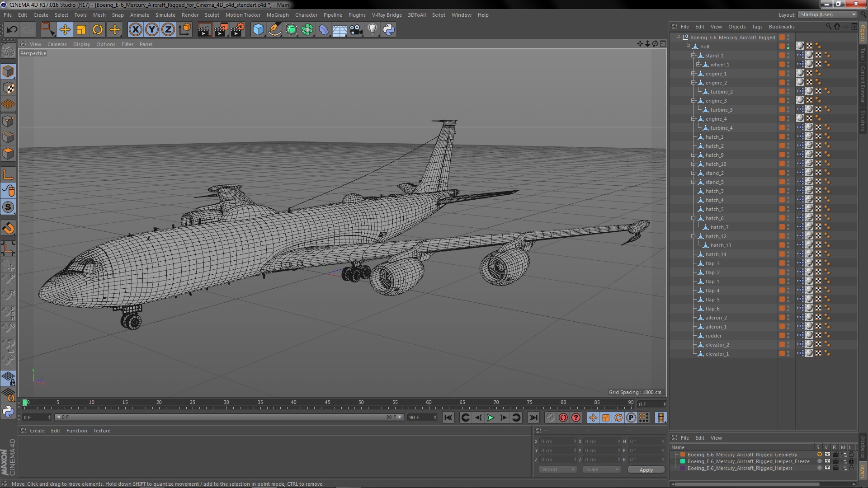Add a Light object
Viewport: 868px width, 488px height.
click(373, 30)
